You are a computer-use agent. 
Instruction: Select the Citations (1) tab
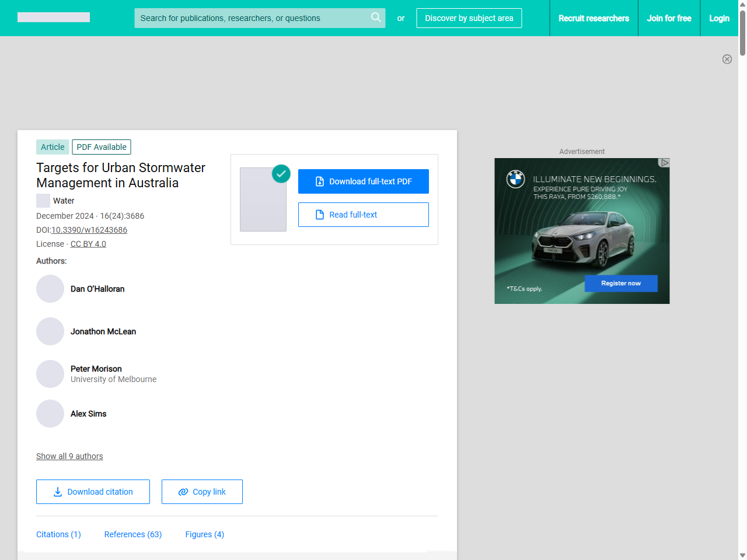[x=58, y=534]
